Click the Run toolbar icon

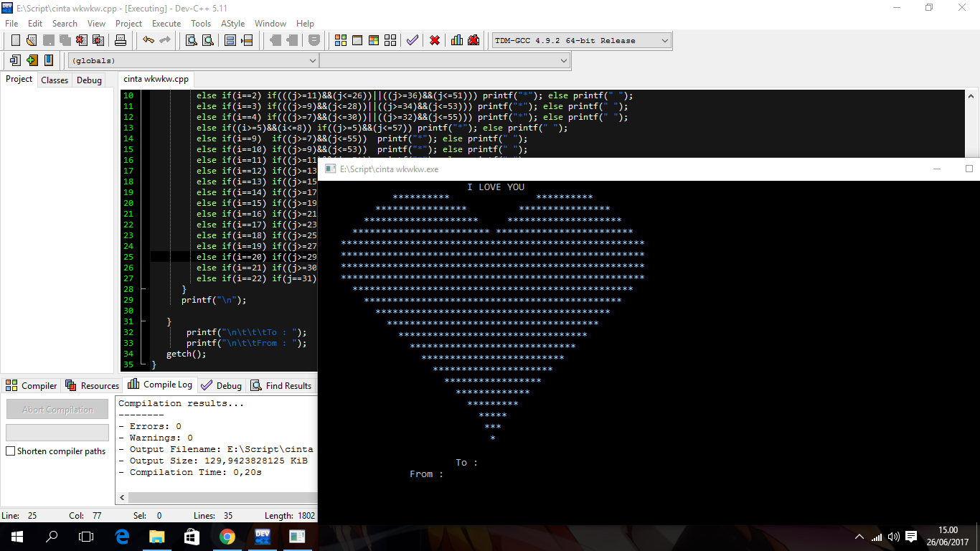[x=357, y=40]
